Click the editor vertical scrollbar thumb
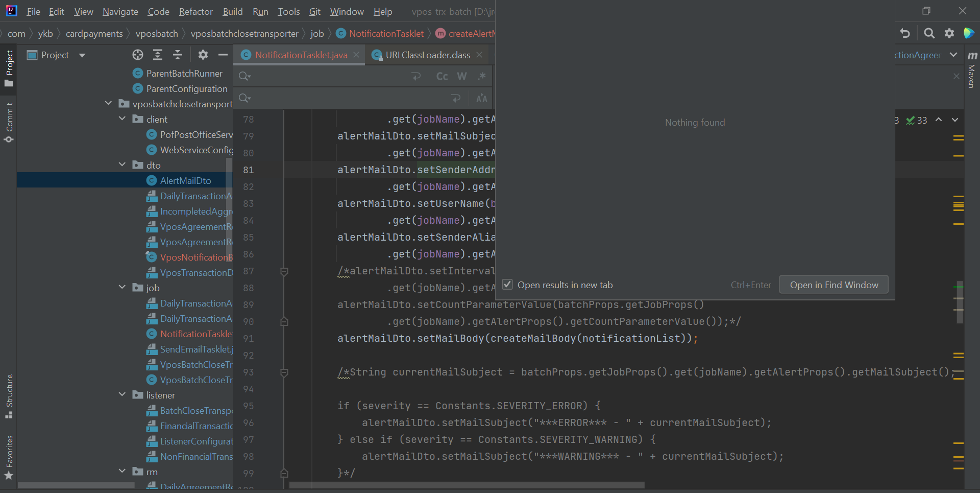980x493 pixels. tap(960, 302)
